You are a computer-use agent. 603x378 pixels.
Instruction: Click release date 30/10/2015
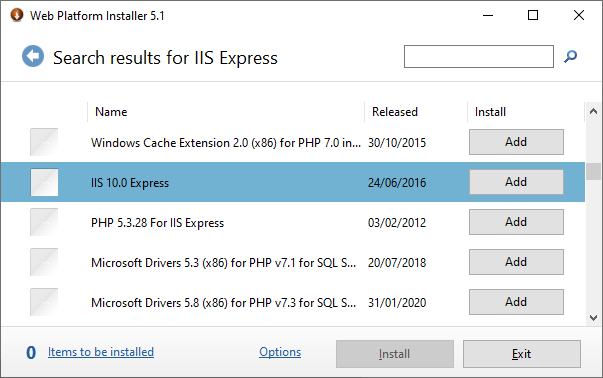coord(397,143)
